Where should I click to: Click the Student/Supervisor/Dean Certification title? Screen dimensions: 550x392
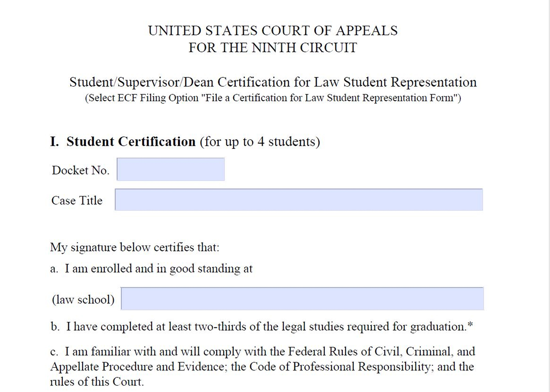[x=273, y=82]
